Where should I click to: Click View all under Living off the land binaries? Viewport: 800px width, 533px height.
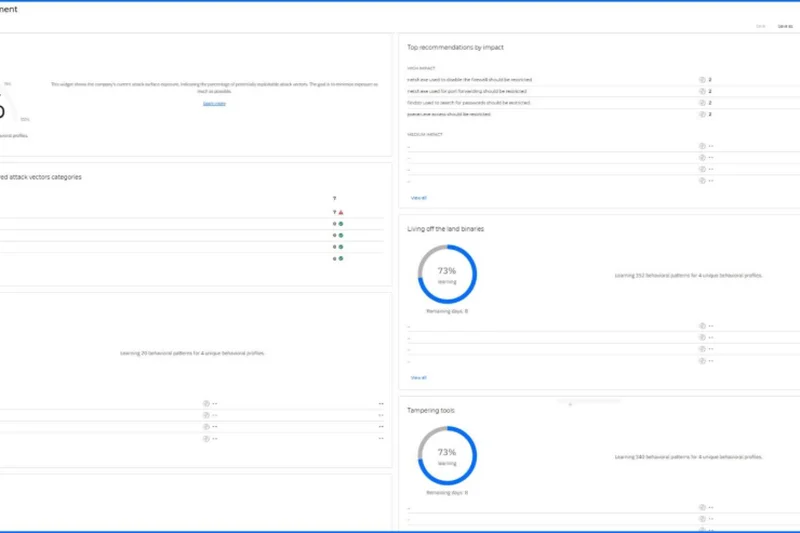418,378
